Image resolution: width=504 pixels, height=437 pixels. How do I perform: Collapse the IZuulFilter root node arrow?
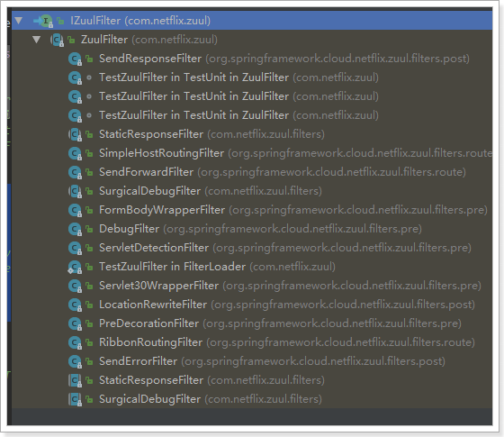point(18,21)
